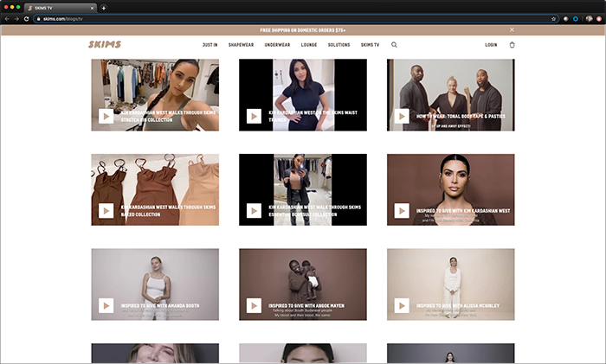
Task: Click the red round icon in the toolbar
Action: (x=599, y=18)
